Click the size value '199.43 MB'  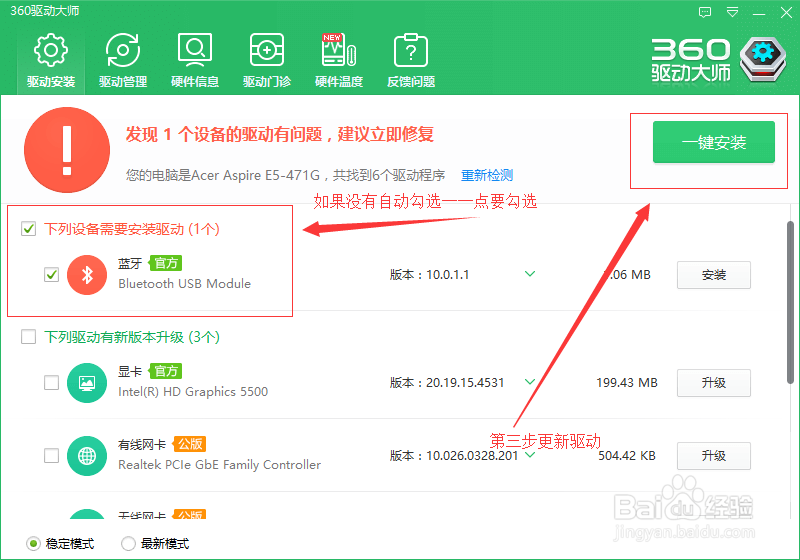[627, 383]
